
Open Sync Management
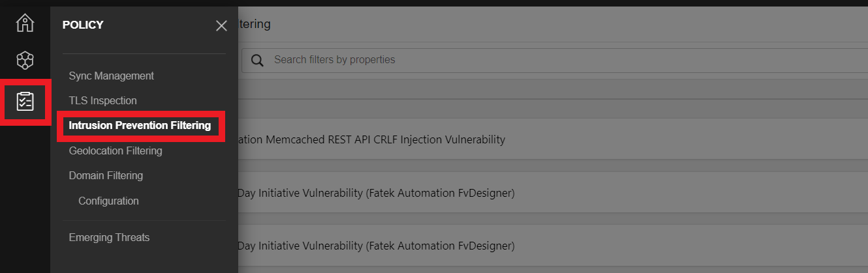pyautogui.click(x=112, y=76)
